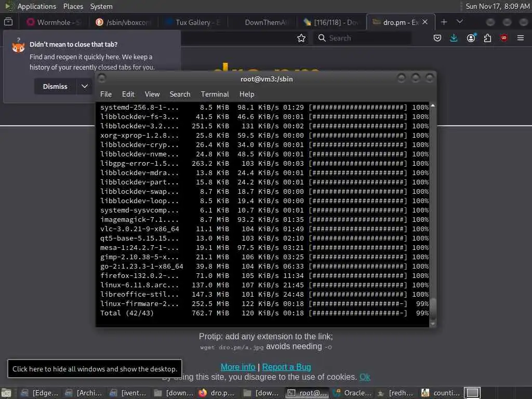This screenshot has height=399, width=532.
Task: Click linux-firmware-2... download row
Action: [264, 303]
